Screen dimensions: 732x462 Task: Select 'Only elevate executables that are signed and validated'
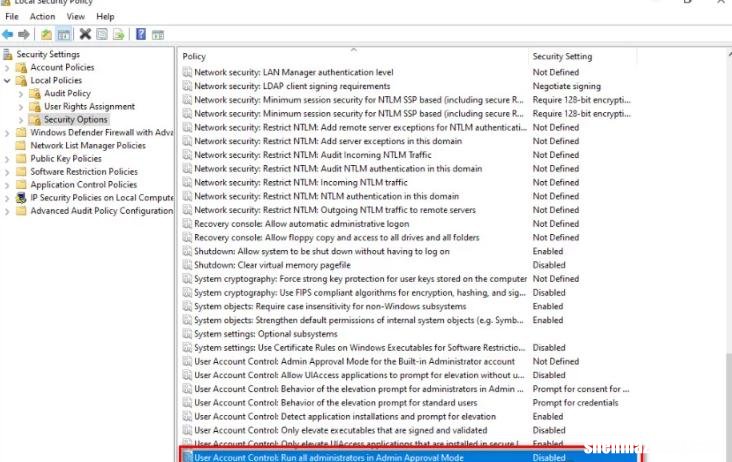(x=340, y=430)
